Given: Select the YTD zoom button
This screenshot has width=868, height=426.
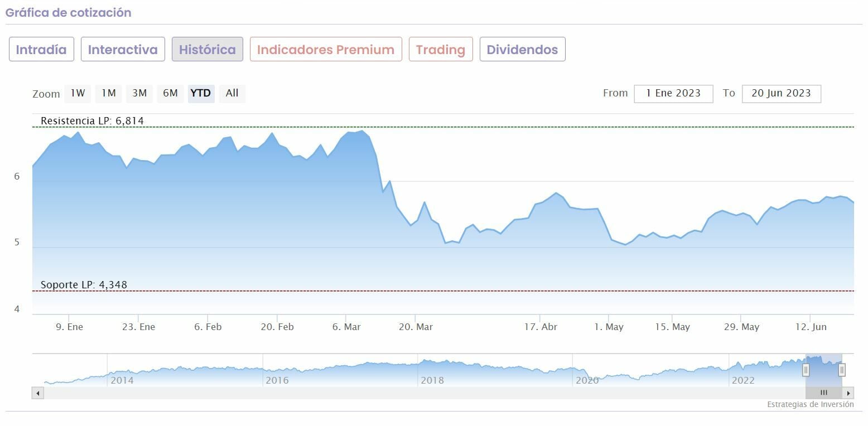Looking at the screenshot, I should pos(201,93).
